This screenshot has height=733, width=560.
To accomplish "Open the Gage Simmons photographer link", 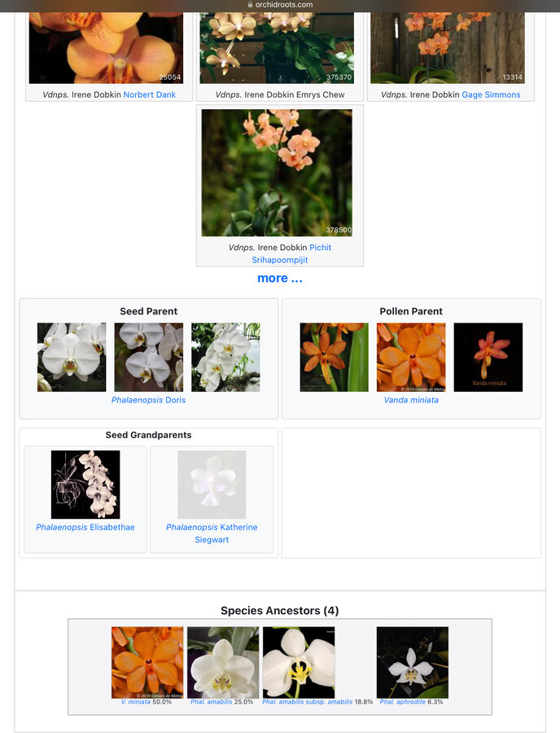I will tap(491, 94).
